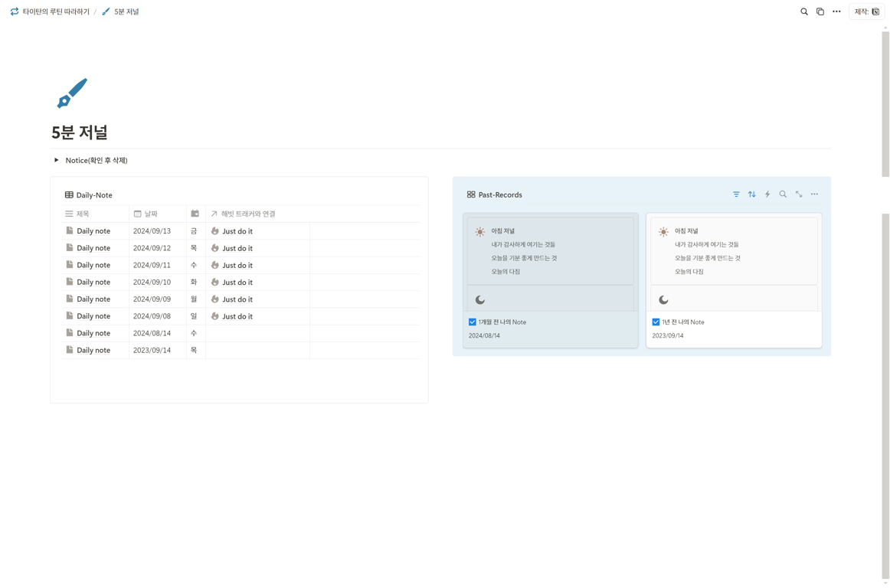890x588 pixels.
Task: Open the Past-Records three-dot options menu
Action: 814,194
